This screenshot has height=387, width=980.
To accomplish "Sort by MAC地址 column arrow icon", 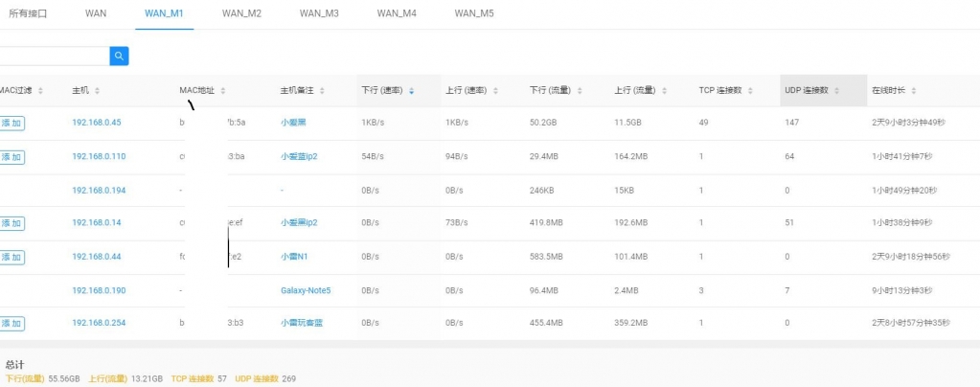I will click(x=223, y=91).
